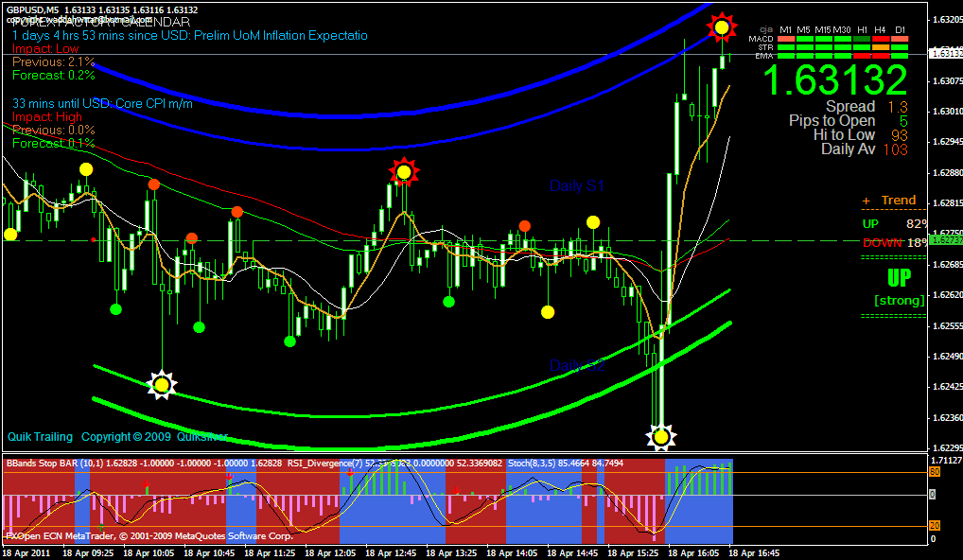Select the STR row label
The image size is (963, 560).
coord(765,47)
